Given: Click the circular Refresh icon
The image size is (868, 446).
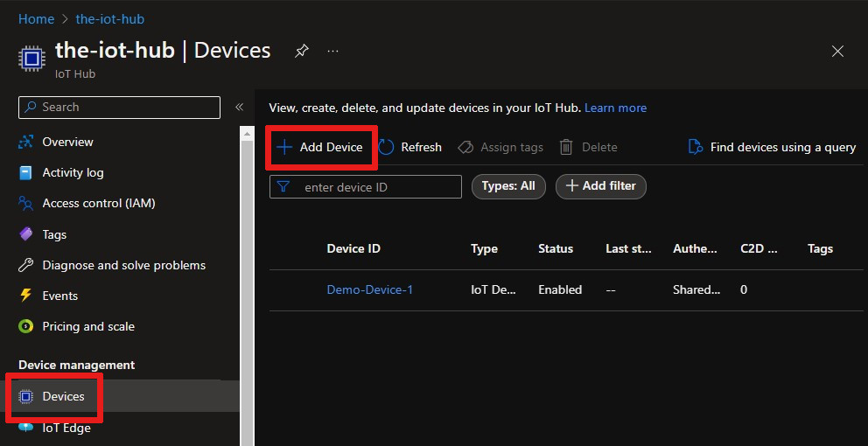Looking at the screenshot, I should pyautogui.click(x=386, y=147).
